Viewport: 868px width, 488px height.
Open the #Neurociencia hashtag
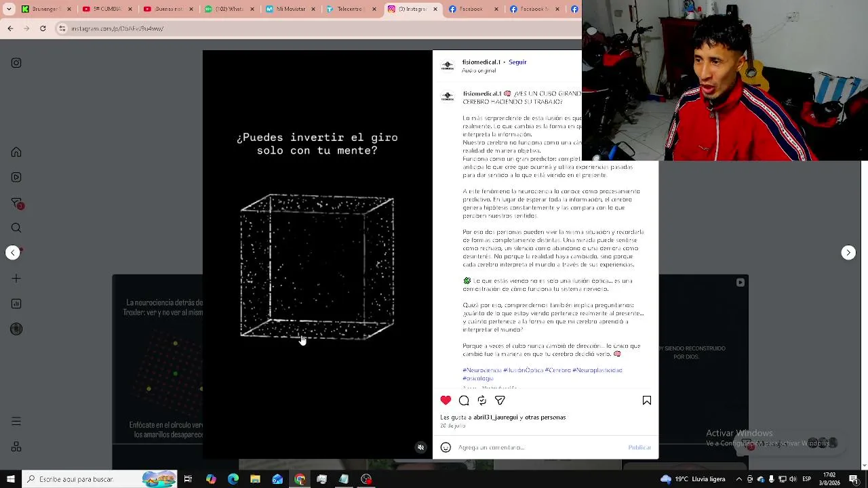(482, 371)
